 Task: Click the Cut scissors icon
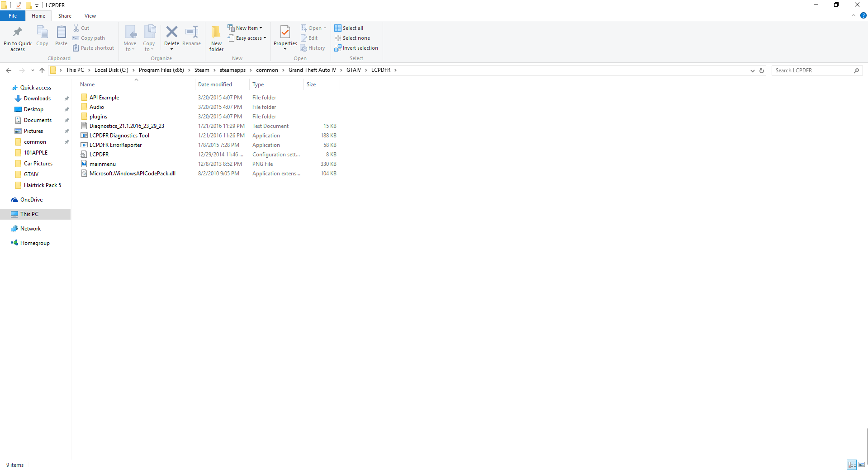click(76, 28)
